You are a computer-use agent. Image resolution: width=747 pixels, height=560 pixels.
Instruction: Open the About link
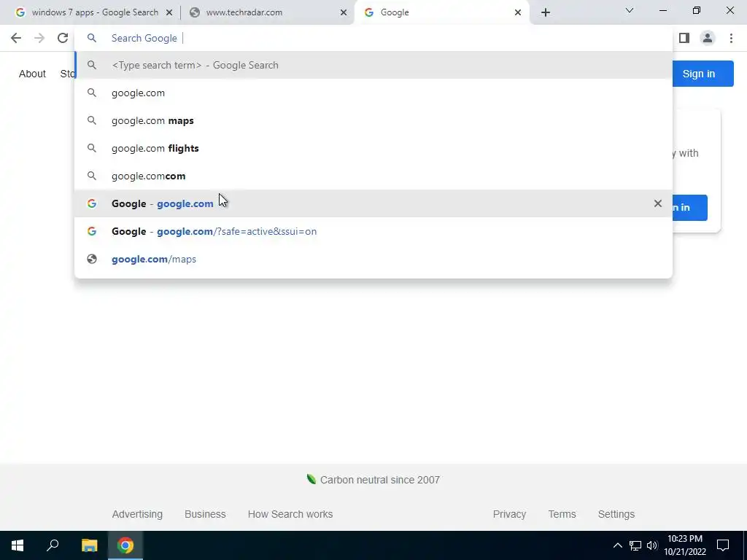(x=32, y=74)
